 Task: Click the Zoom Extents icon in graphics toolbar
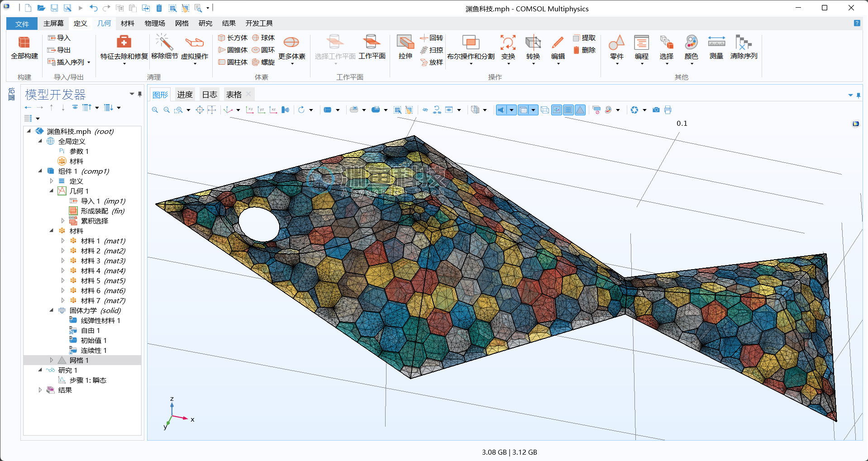pyautogui.click(x=200, y=110)
